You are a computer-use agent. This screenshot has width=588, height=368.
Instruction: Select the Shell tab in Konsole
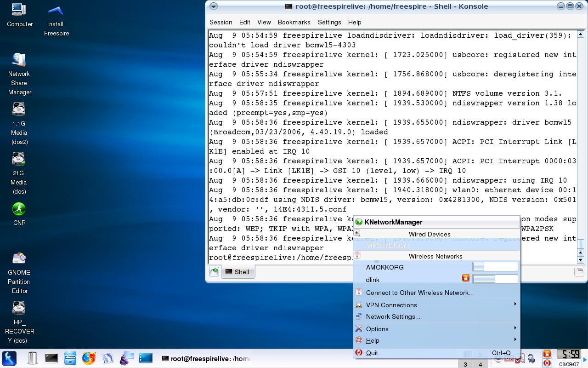pyautogui.click(x=237, y=272)
